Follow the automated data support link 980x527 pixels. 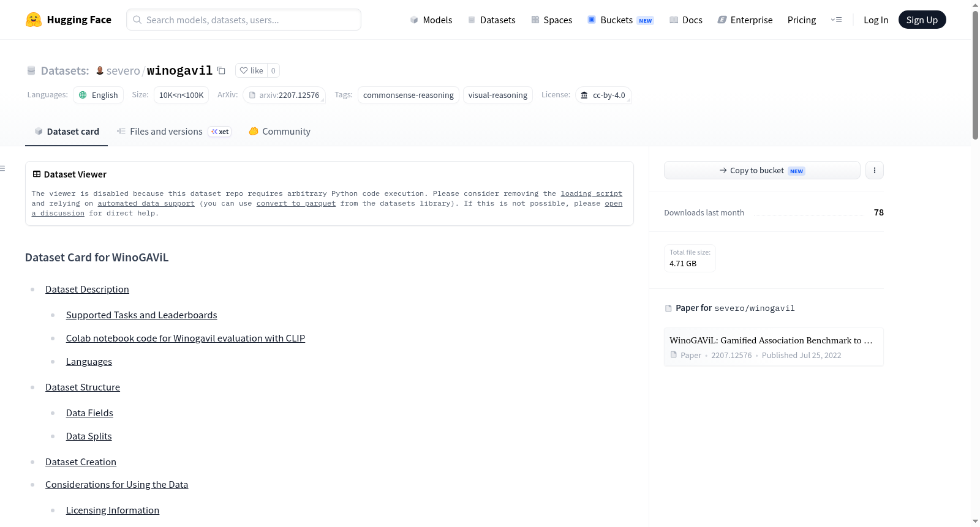[146, 203]
